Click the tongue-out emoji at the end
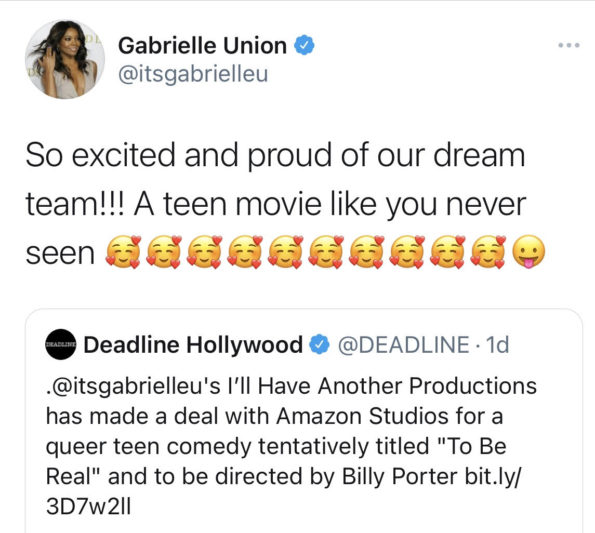Viewport: 595px width, 533px height. (529, 252)
